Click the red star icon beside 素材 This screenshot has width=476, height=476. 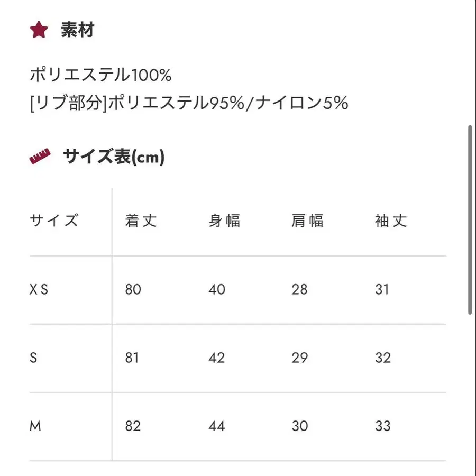[39, 31]
